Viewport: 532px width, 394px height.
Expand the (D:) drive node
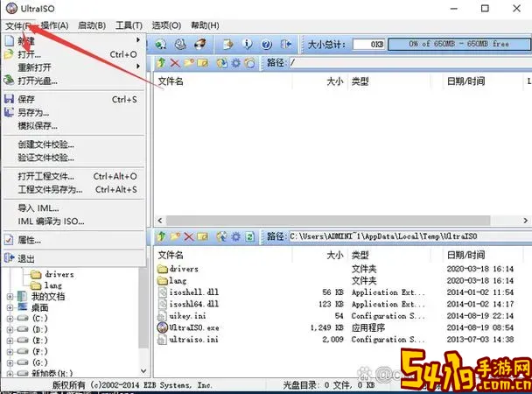[10, 329]
